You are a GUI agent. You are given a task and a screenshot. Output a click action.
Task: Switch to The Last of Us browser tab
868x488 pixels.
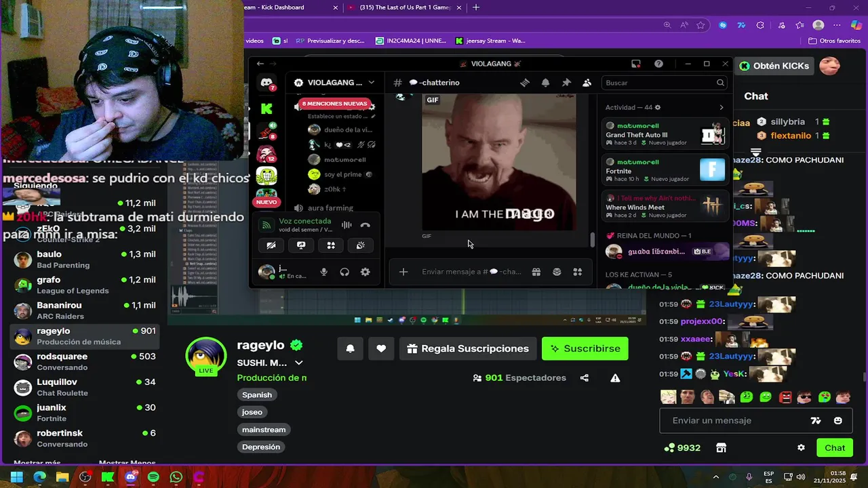(x=405, y=7)
